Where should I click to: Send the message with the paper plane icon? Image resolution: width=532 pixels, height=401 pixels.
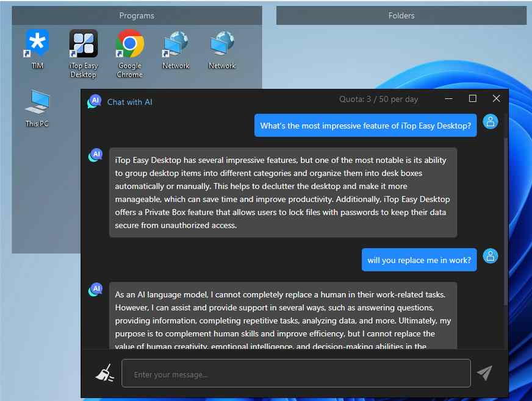pos(485,373)
